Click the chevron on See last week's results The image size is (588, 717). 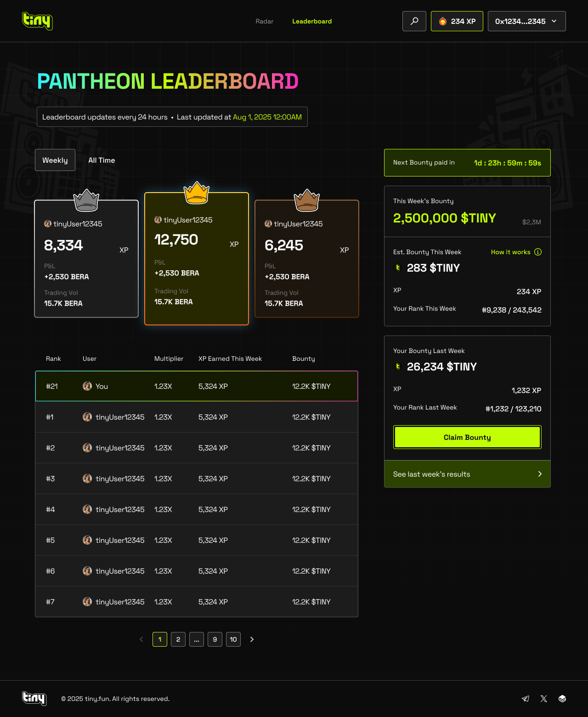(x=540, y=474)
